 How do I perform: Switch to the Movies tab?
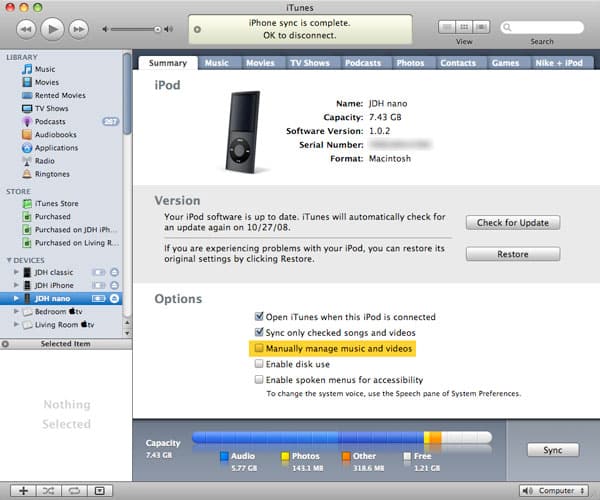[x=260, y=63]
